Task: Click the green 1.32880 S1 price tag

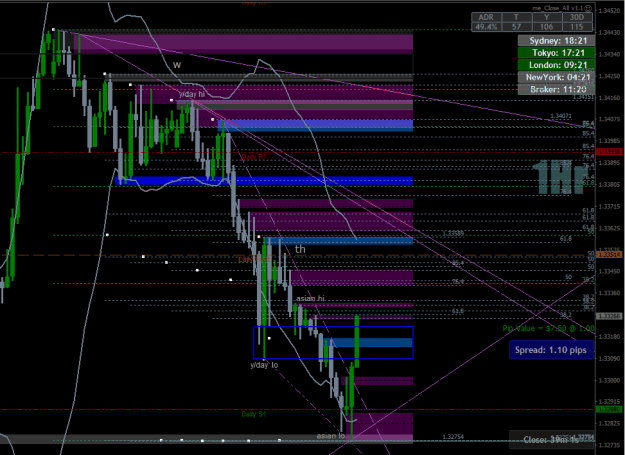Action: point(610,410)
